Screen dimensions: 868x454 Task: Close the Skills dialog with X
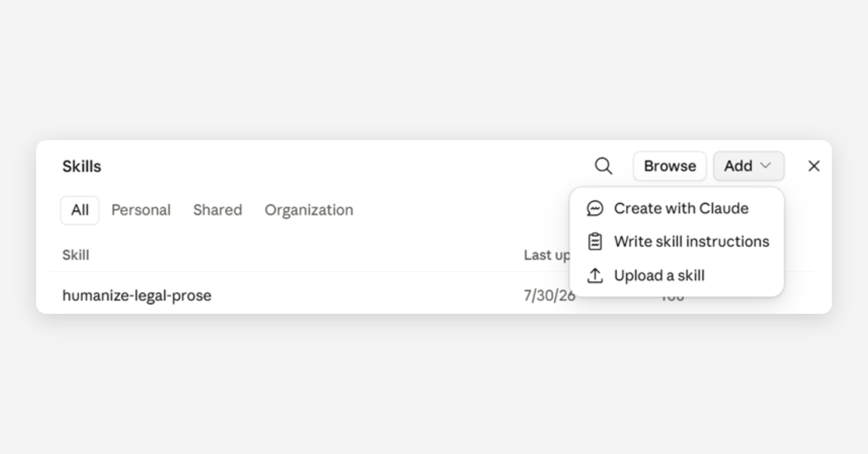point(814,166)
